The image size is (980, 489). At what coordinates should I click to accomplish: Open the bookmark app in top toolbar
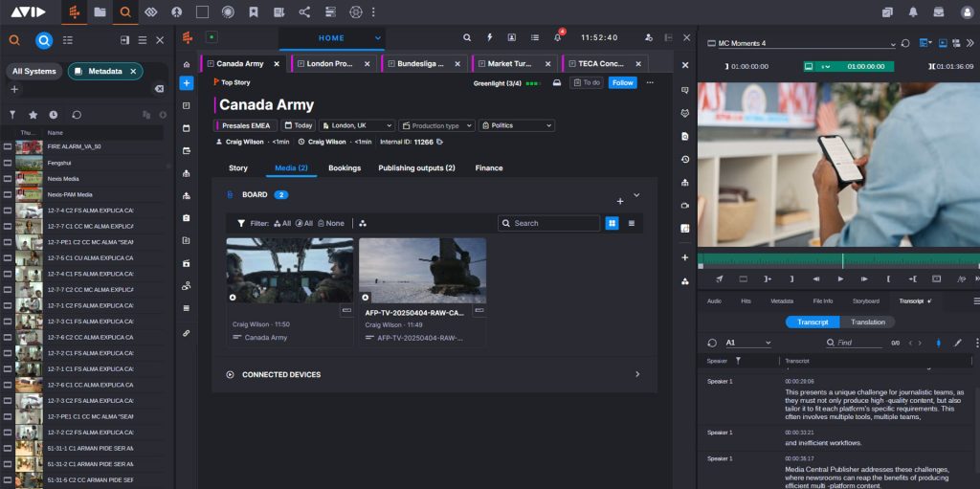click(x=253, y=12)
